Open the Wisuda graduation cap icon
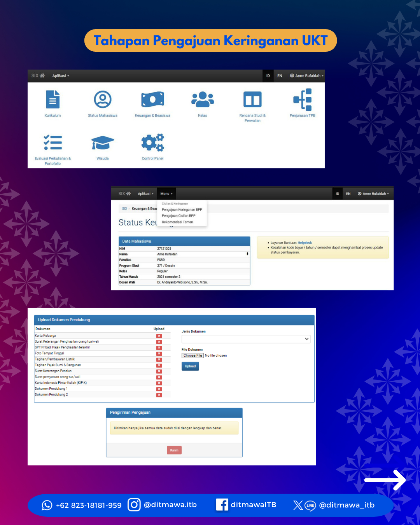420x525 pixels. click(103, 143)
